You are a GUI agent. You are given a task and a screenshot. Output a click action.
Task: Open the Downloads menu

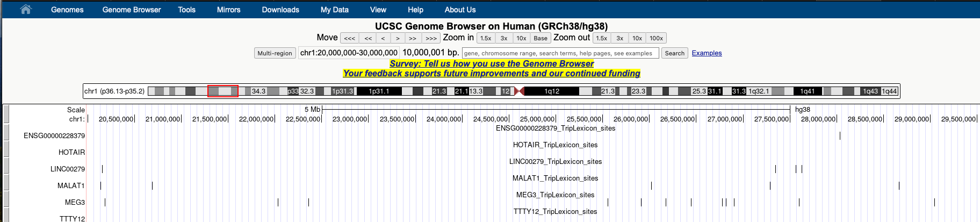pyautogui.click(x=280, y=10)
